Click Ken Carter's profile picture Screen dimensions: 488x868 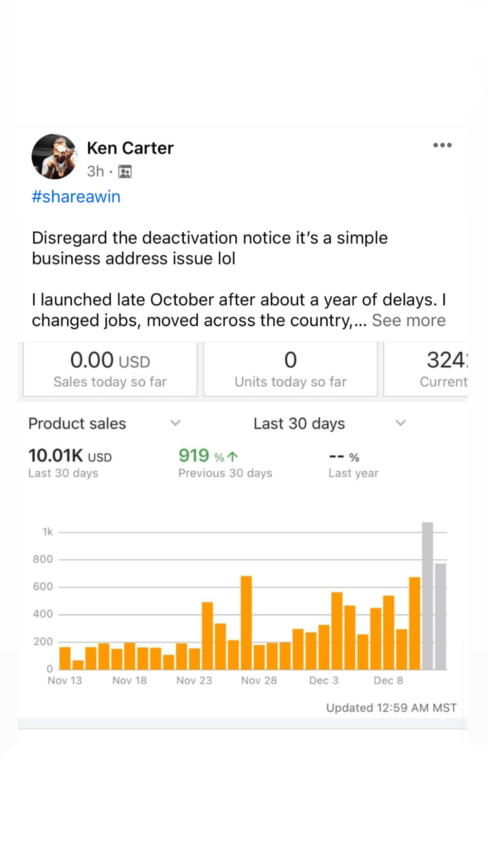54,156
